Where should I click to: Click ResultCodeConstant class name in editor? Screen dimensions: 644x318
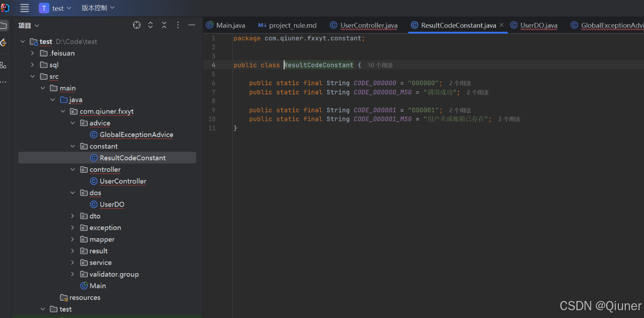pos(319,65)
